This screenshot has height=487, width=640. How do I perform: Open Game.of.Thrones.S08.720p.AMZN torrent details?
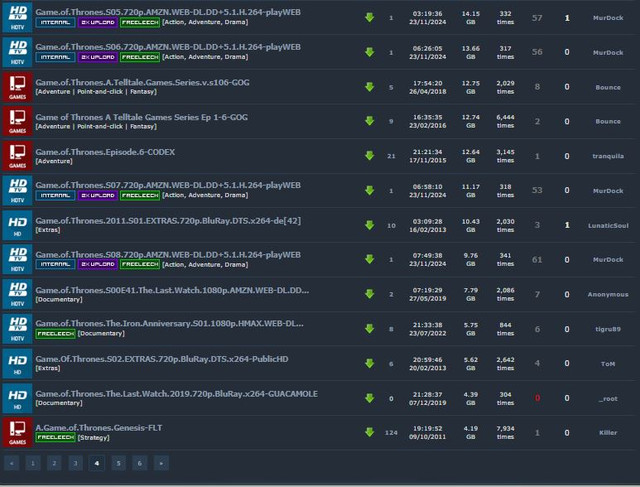pos(168,255)
